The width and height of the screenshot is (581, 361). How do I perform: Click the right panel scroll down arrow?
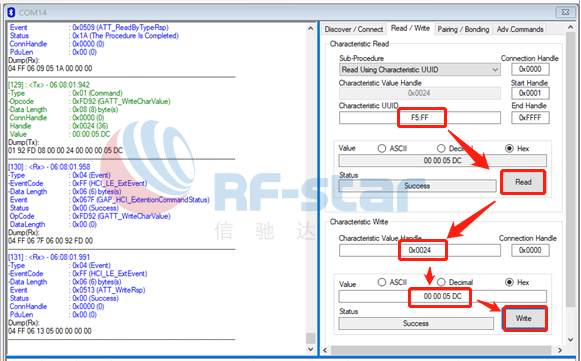(x=570, y=340)
